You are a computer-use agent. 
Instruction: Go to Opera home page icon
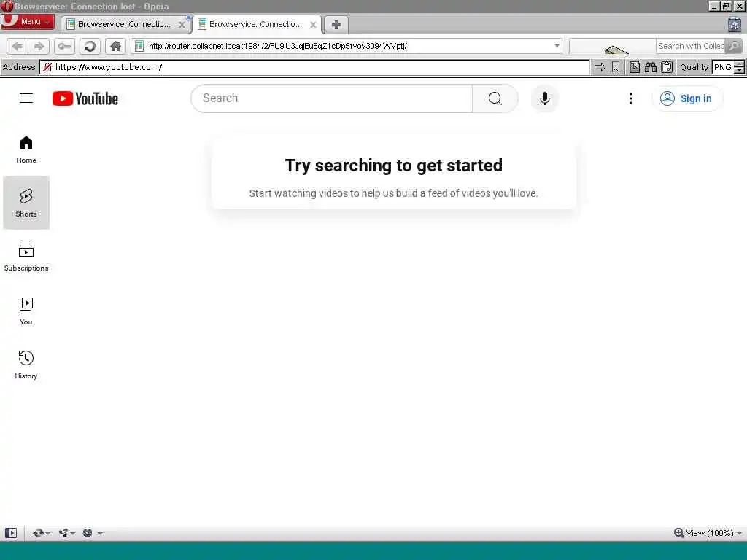click(115, 46)
